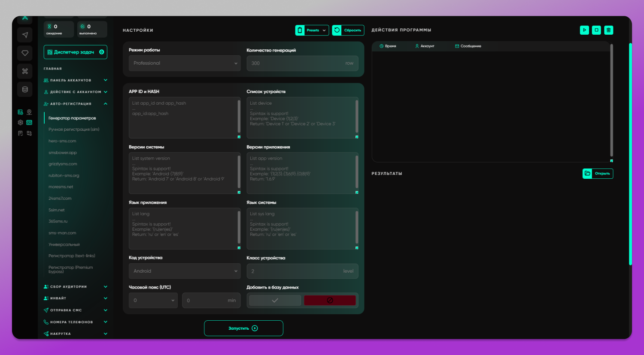Open the settings gear small icon
The height and width of the screenshot is (355, 644).
pos(20,123)
